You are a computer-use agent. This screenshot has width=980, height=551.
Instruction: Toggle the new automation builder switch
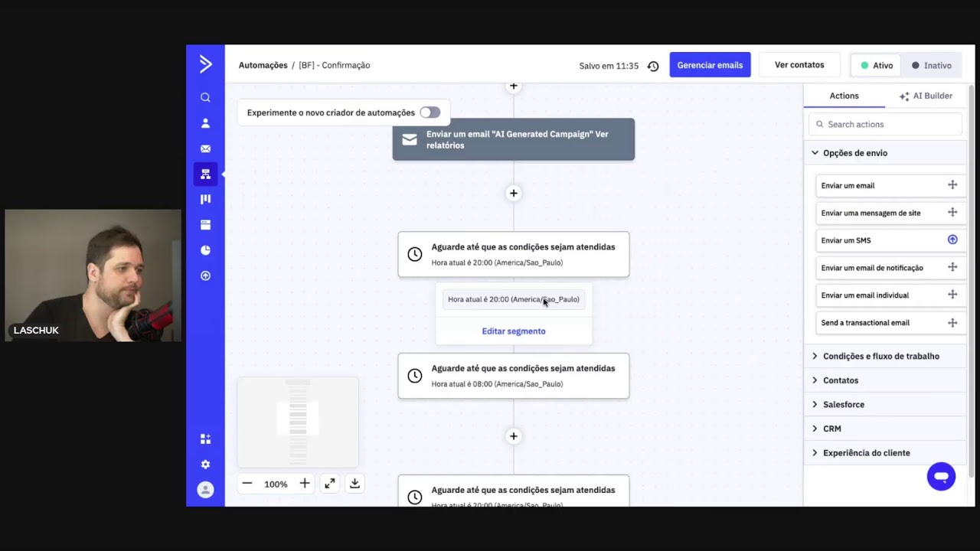430,112
